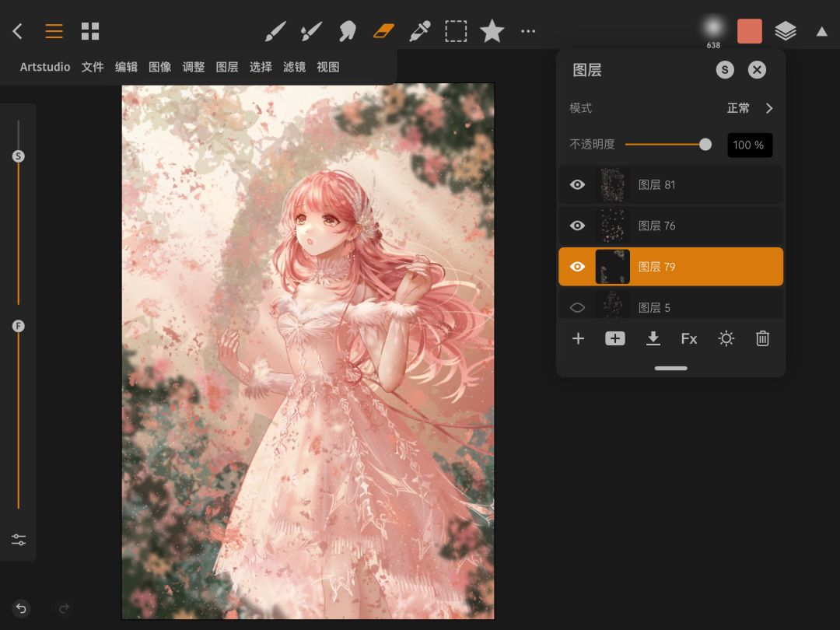Pick the eyedropper tool
This screenshot has height=630, width=840.
coord(420,31)
